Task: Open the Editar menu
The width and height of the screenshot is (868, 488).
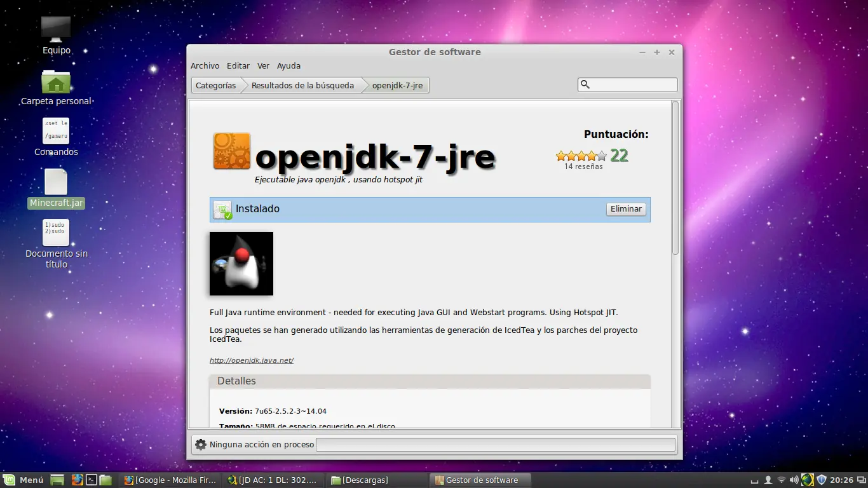Action: 238,65
